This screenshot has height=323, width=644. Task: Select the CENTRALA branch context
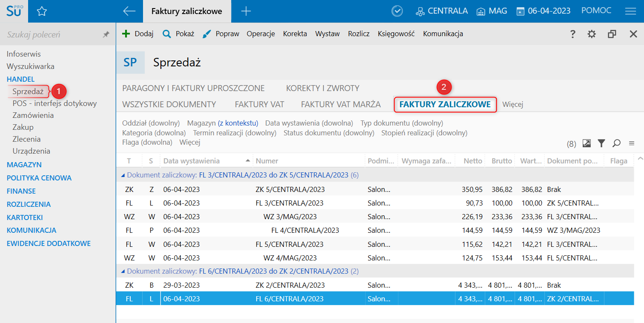point(441,11)
